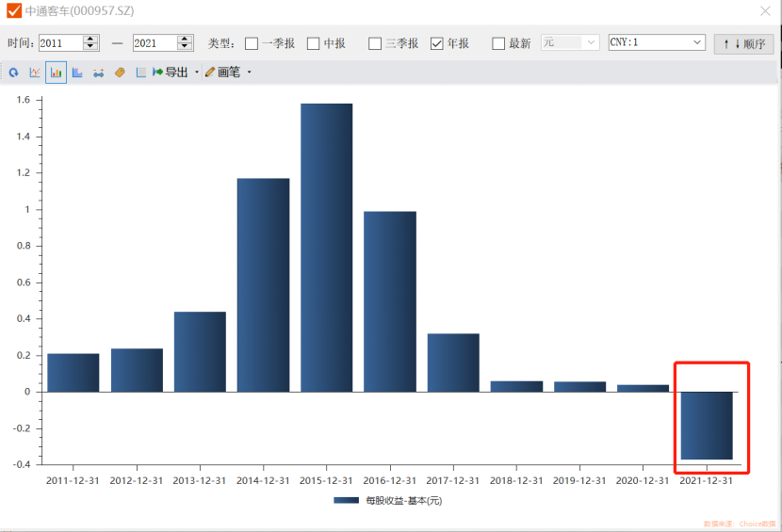Switch to line chart view
This screenshot has width=782, height=532.
coord(35,73)
